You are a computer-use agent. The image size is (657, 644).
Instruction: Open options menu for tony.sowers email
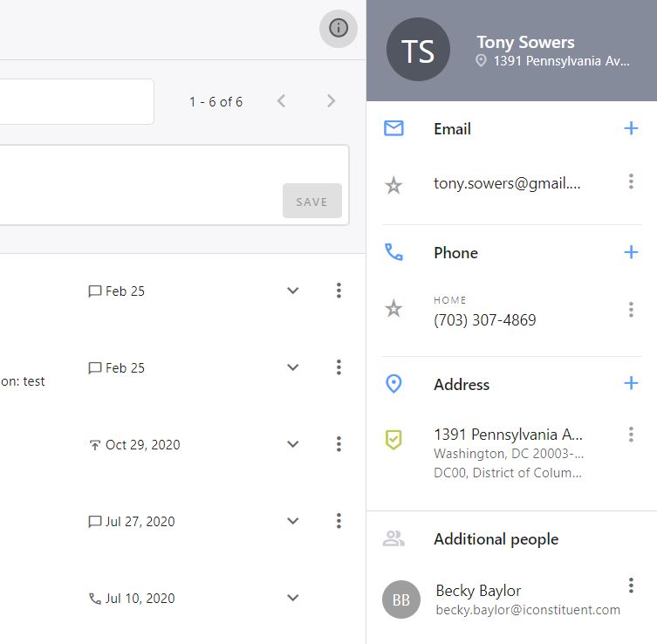click(631, 182)
